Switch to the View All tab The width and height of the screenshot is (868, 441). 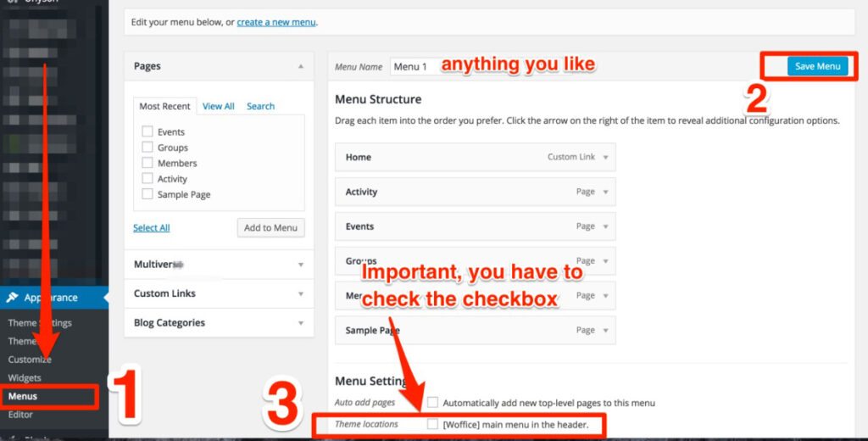(x=218, y=106)
